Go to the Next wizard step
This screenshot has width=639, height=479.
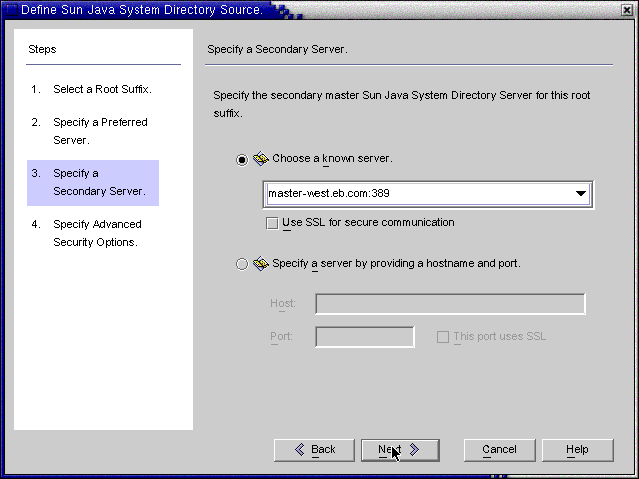click(x=400, y=450)
